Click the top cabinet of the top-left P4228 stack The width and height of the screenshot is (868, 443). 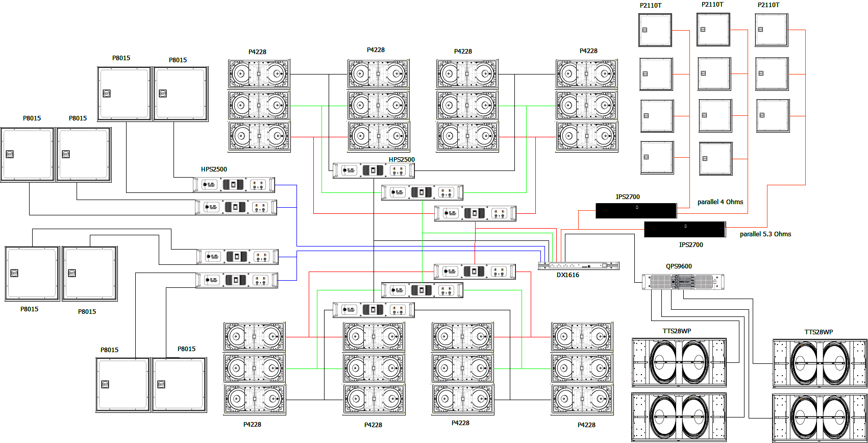(x=259, y=74)
